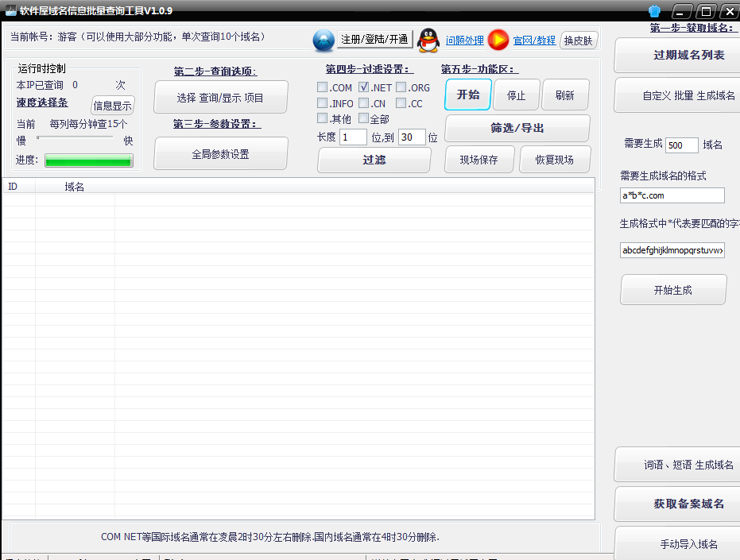Click the red play button icon
This screenshot has height=560, width=740.
(x=498, y=40)
